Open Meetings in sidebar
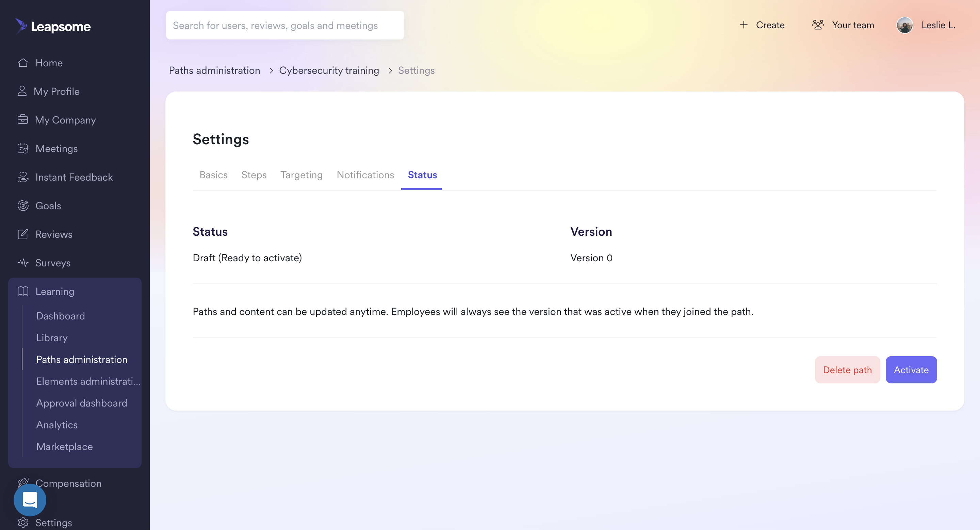 point(56,149)
